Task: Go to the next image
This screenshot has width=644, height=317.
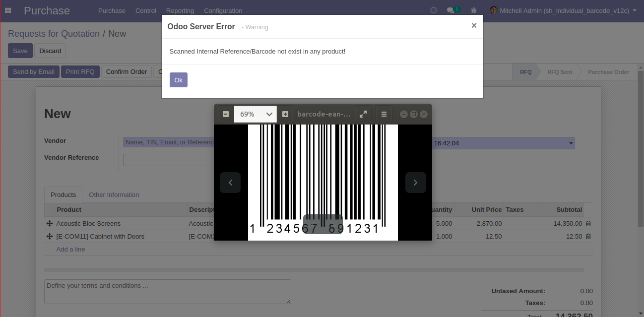Action: point(416,183)
